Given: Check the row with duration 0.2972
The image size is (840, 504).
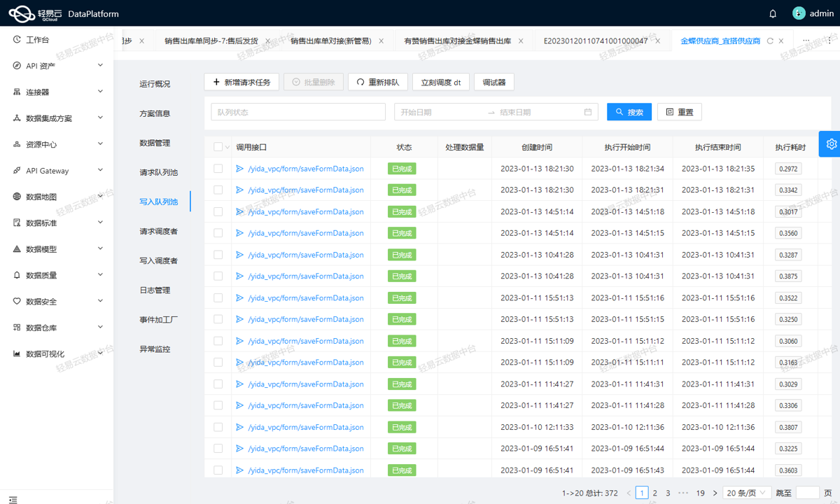Looking at the screenshot, I should [x=218, y=169].
